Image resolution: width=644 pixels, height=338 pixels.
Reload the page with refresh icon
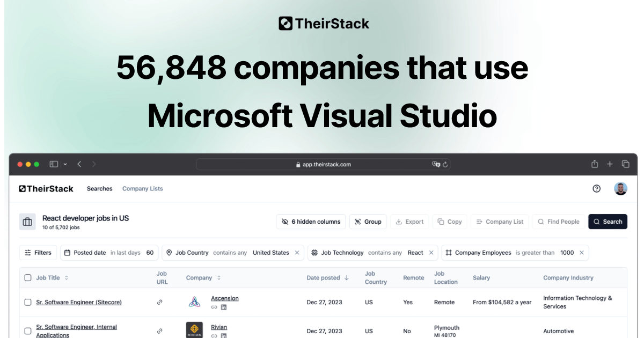[445, 164]
